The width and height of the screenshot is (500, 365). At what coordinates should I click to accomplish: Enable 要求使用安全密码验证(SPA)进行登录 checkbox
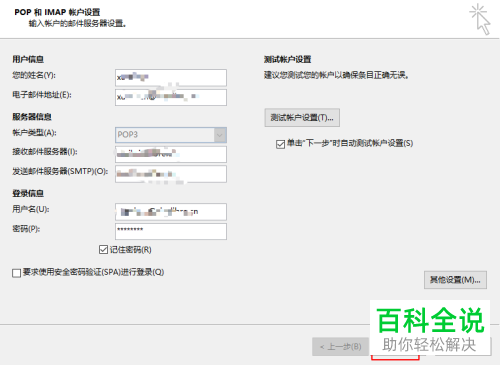pyautogui.click(x=16, y=273)
